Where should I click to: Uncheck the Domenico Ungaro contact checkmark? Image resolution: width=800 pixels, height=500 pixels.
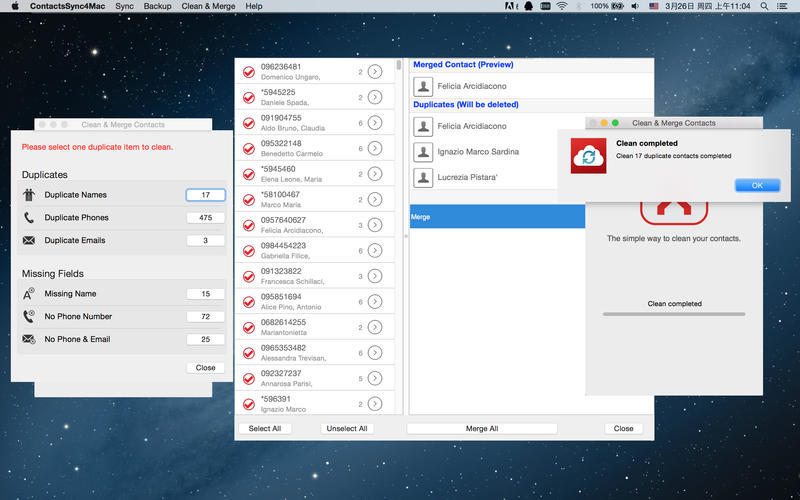tap(248, 72)
